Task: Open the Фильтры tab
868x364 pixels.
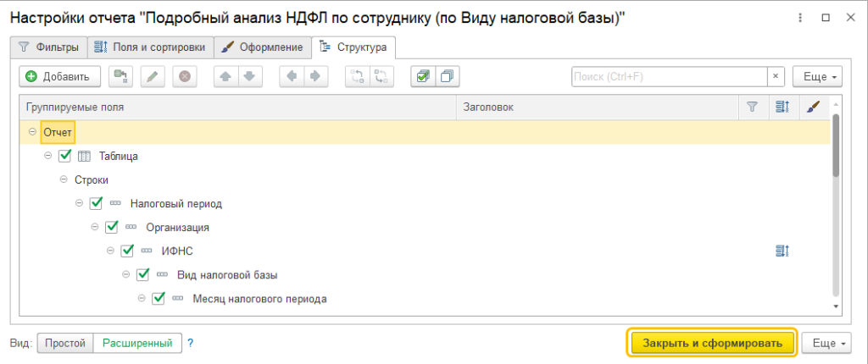Action: [48, 47]
